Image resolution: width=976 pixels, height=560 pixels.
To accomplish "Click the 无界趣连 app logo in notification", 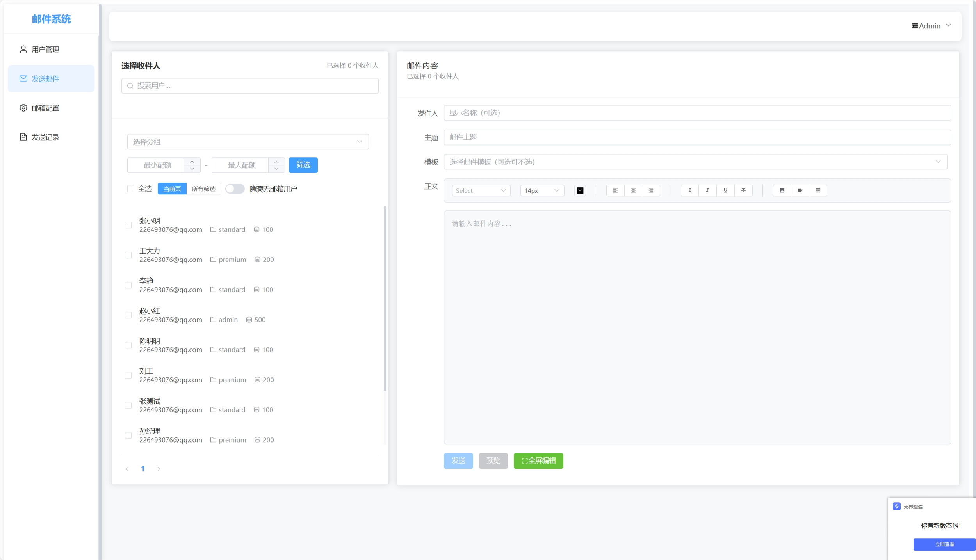I will tap(897, 506).
